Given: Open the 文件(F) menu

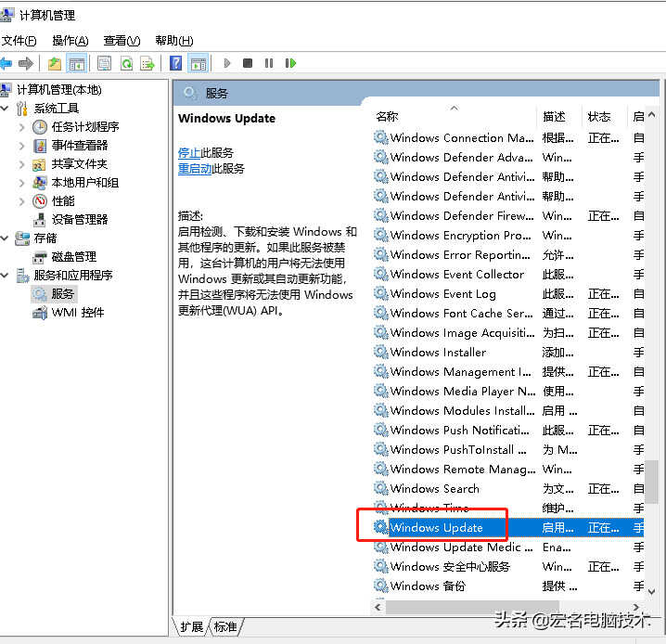Looking at the screenshot, I should [x=19, y=41].
